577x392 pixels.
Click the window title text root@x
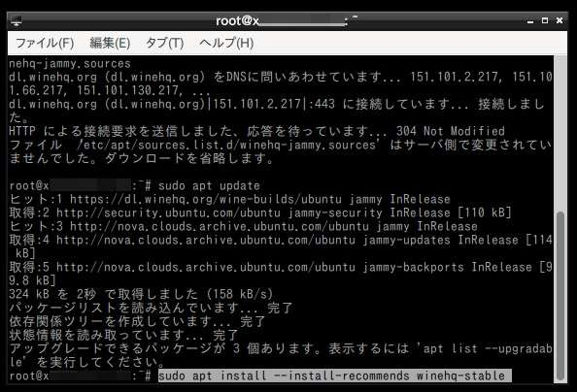pos(237,21)
